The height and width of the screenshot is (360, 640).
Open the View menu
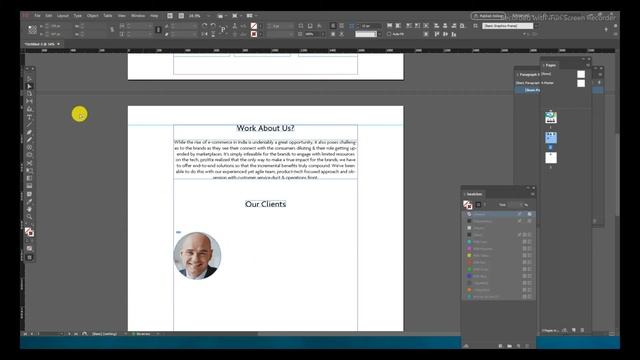pyautogui.click(x=122, y=16)
